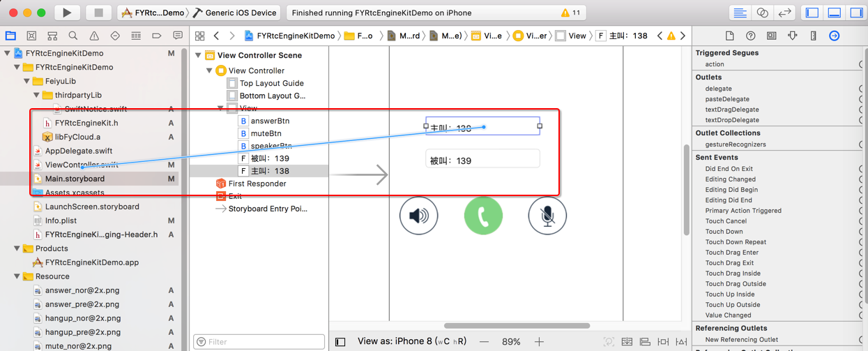The width and height of the screenshot is (868, 351).
Task: Toggle the Navigator pane visibility
Action: [x=812, y=13]
